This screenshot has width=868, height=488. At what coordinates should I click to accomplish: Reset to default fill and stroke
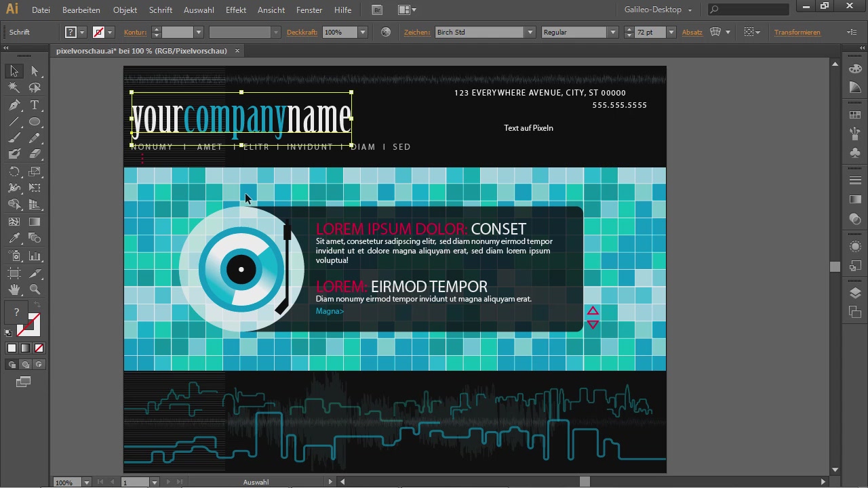[x=8, y=332]
